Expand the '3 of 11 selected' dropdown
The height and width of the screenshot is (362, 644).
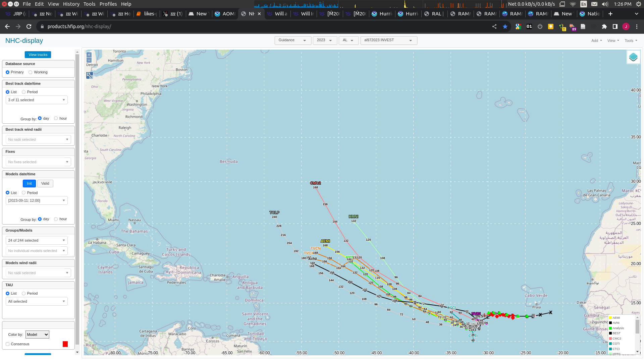pos(37,100)
